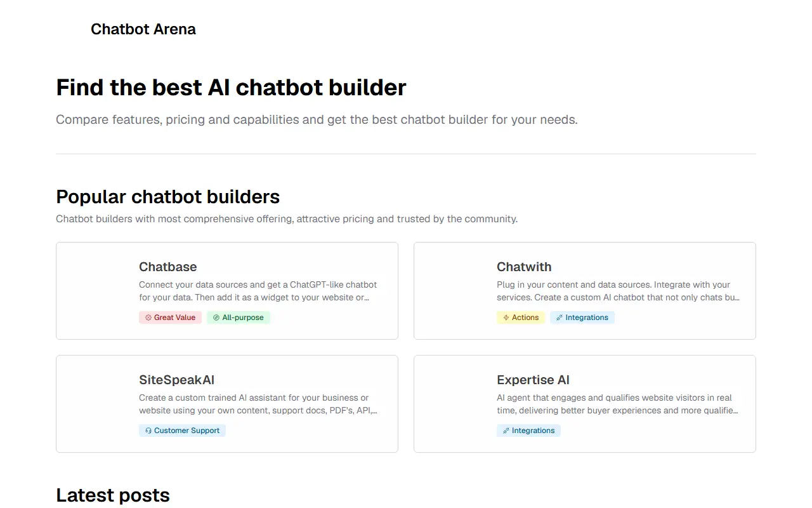This screenshot has height=508, width=812.
Task: Select the Great Value tag on Chatbase
Action: pos(171,317)
